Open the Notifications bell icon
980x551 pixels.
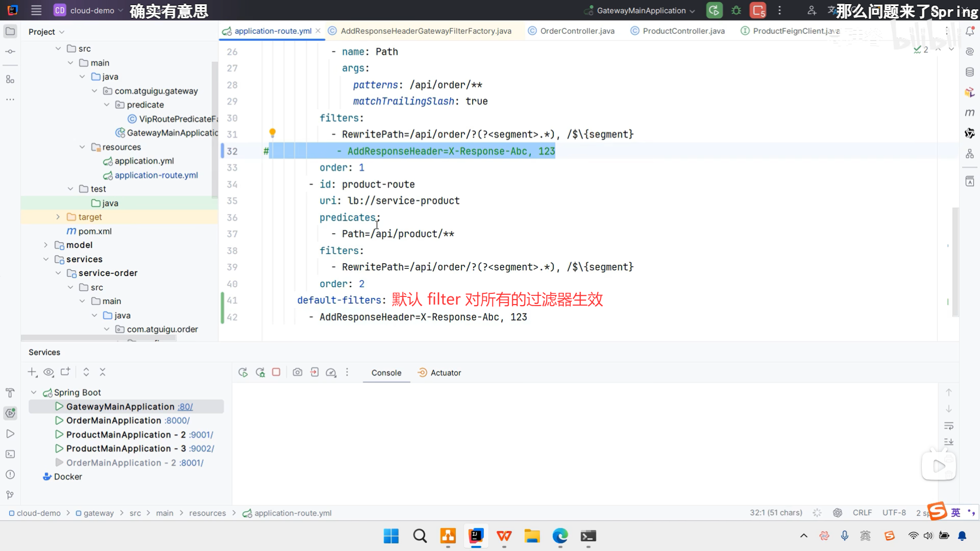click(x=970, y=31)
